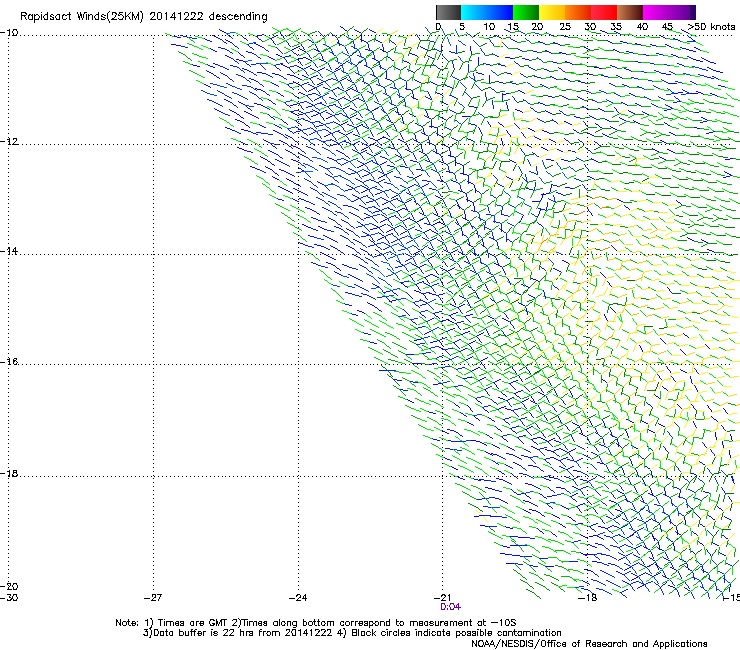Click the '-16' latitude axis label
The height and width of the screenshot is (650, 740).
point(9,362)
